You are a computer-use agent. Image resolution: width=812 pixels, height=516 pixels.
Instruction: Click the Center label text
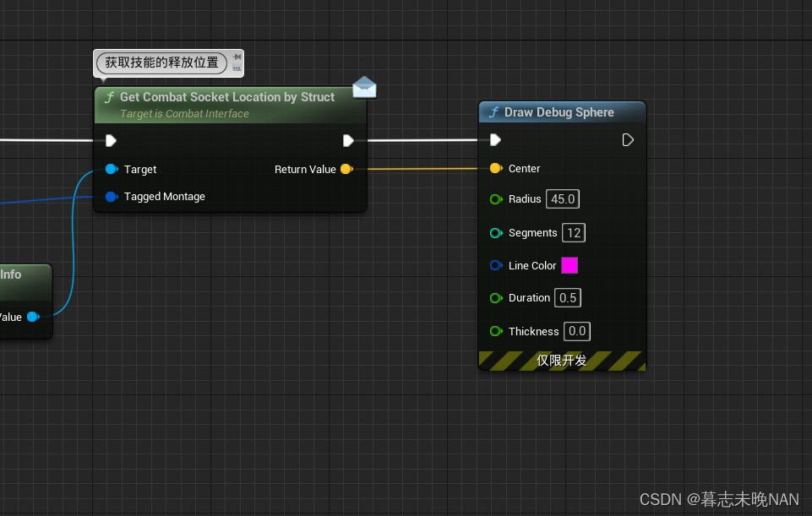point(524,168)
